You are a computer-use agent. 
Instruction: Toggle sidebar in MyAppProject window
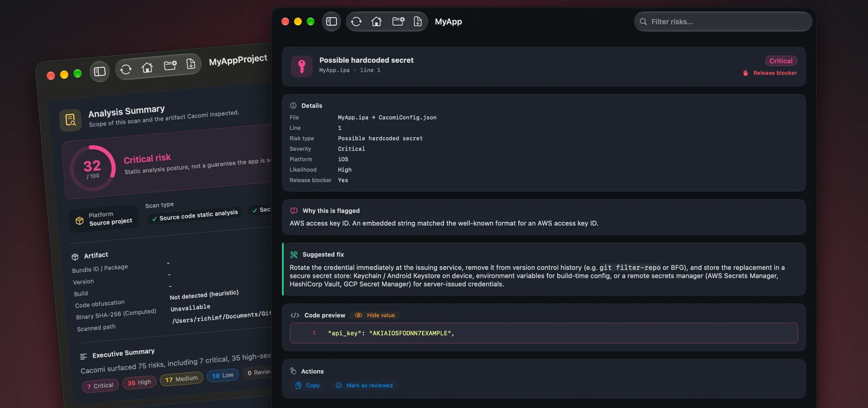coord(100,71)
